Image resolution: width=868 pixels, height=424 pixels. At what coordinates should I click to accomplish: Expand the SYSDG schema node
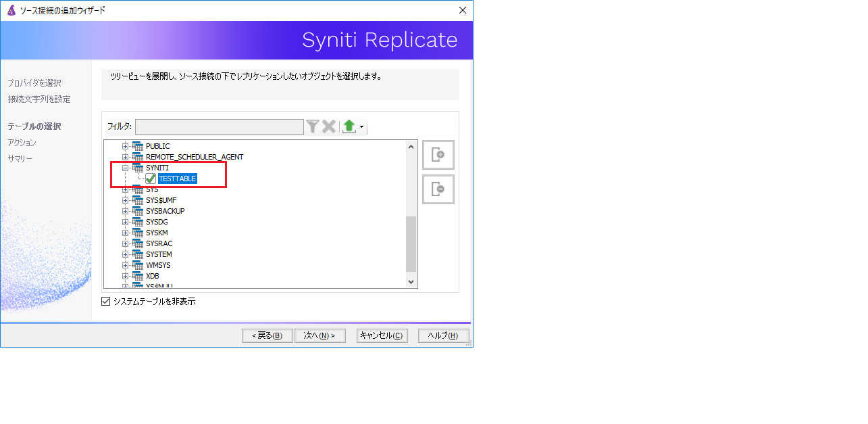pyautogui.click(x=125, y=222)
